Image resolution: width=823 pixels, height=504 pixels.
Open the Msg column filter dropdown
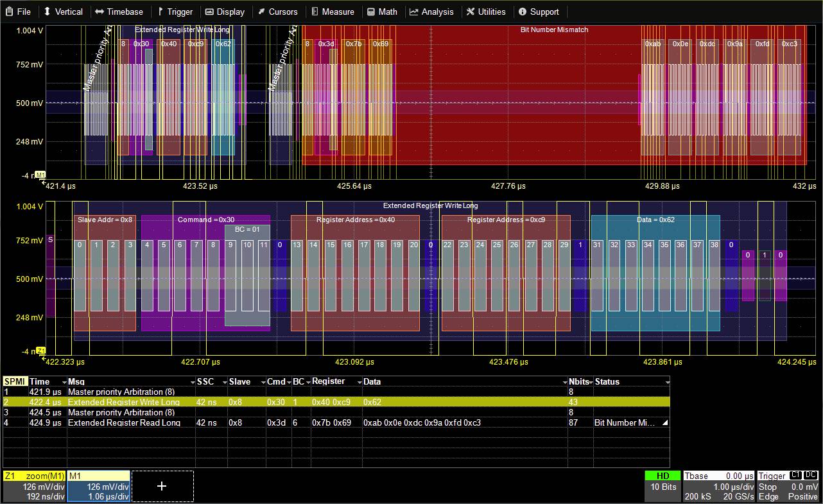[194, 381]
